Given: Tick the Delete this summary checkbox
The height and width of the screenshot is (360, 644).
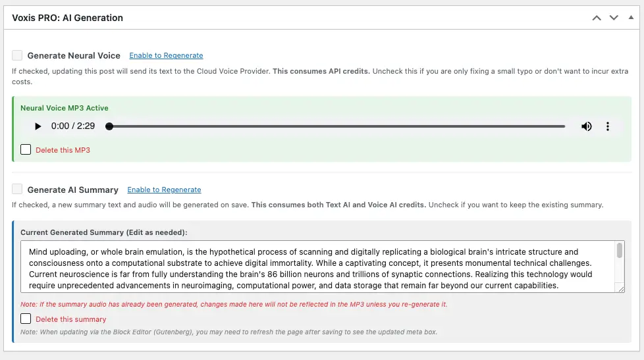Looking at the screenshot, I should (x=26, y=319).
